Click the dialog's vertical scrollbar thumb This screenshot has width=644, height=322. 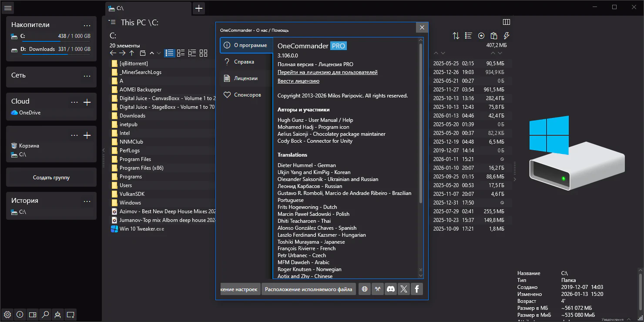click(x=420, y=123)
